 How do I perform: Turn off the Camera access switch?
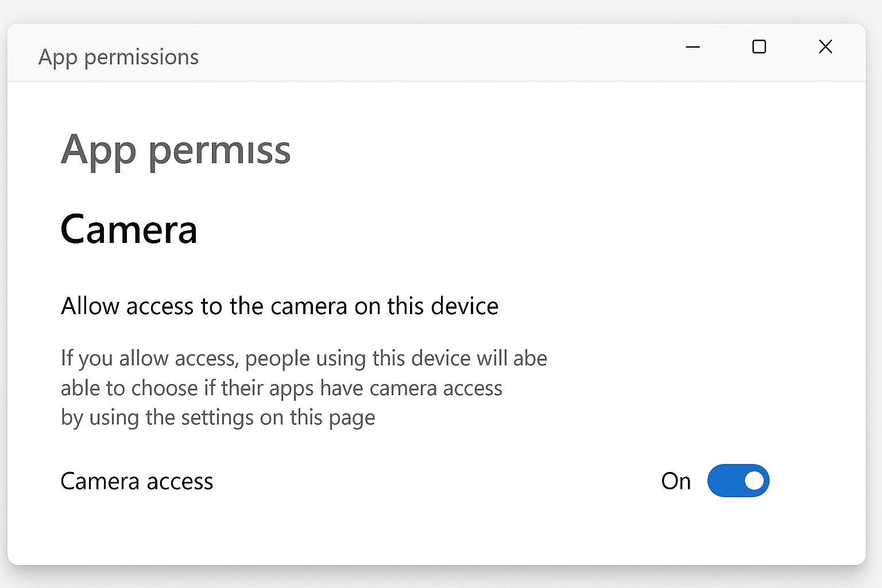point(738,481)
